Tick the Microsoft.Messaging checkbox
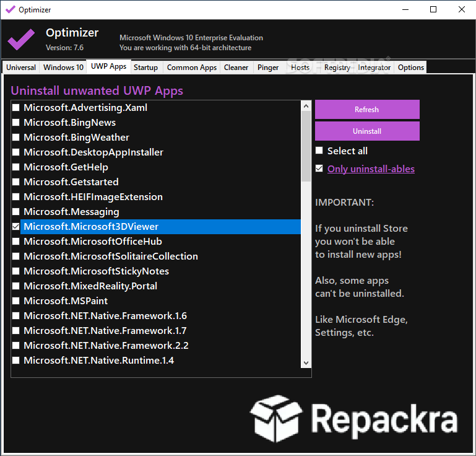The image size is (476, 456). click(16, 211)
